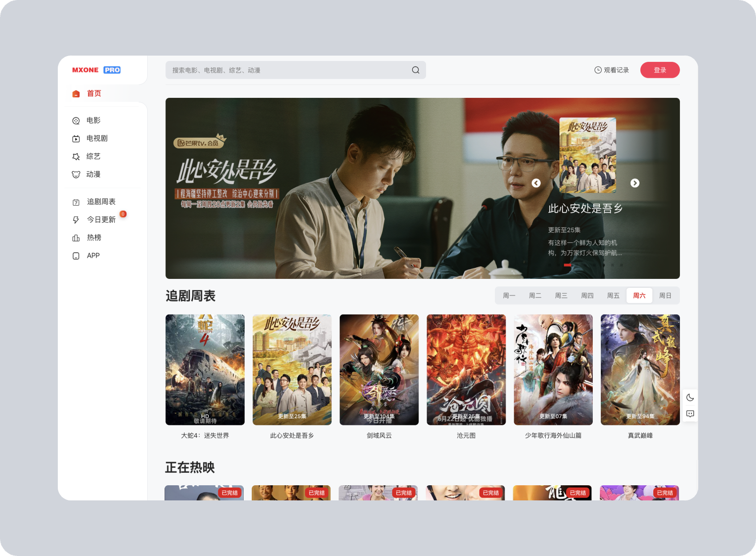Screen dimensions: 756x556
Task: Click the lightning icon beside 今日更新
Action: click(x=76, y=220)
